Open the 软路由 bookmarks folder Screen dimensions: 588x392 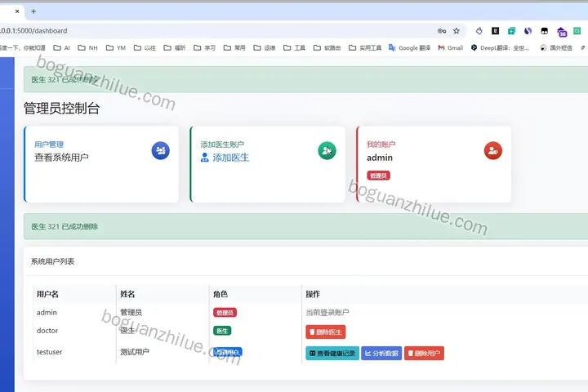(x=327, y=47)
